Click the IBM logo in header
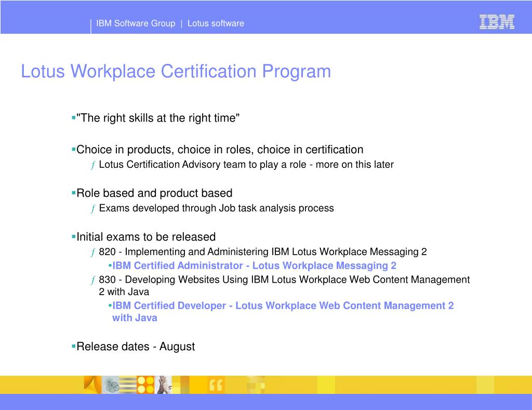This screenshot has width=532, height=410. [497, 22]
